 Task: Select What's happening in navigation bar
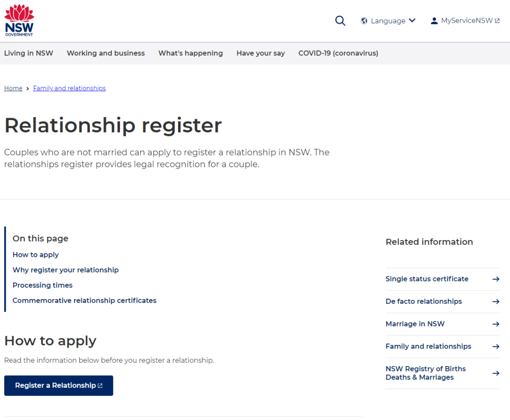(191, 53)
